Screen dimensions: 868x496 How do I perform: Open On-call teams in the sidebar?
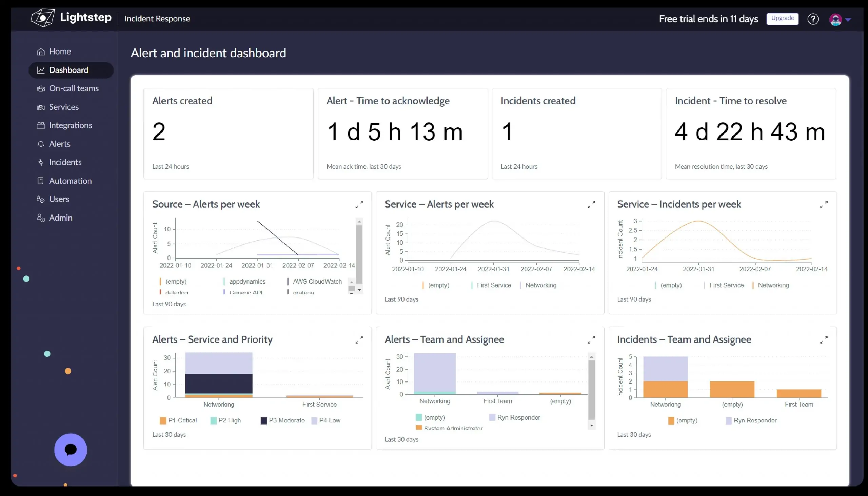74,88
